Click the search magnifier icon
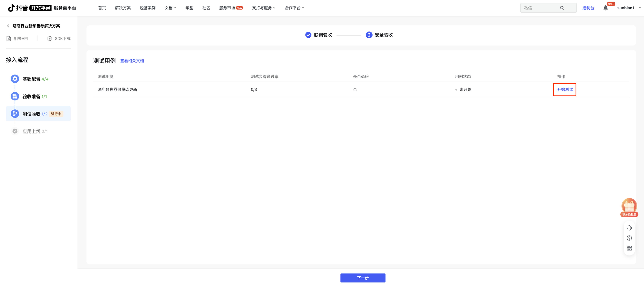 coord(562,8)
